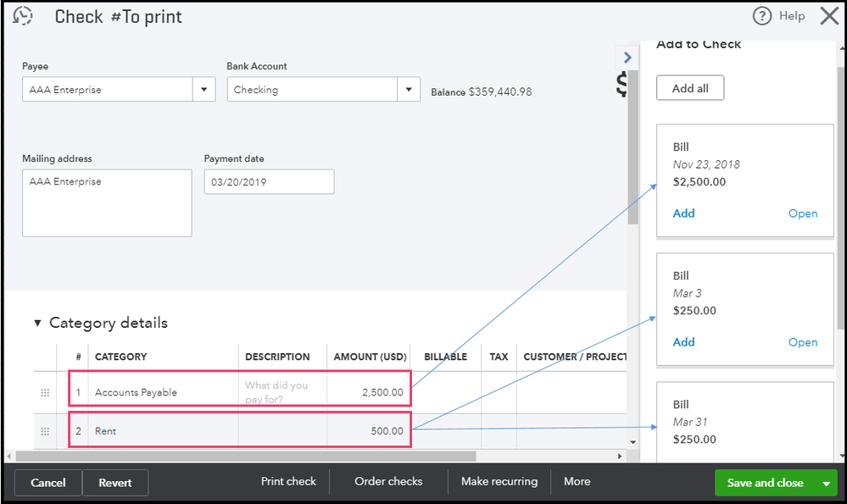Choose Make recurring option
Viewport: 847px width, 504px height.
pos(499,481)
